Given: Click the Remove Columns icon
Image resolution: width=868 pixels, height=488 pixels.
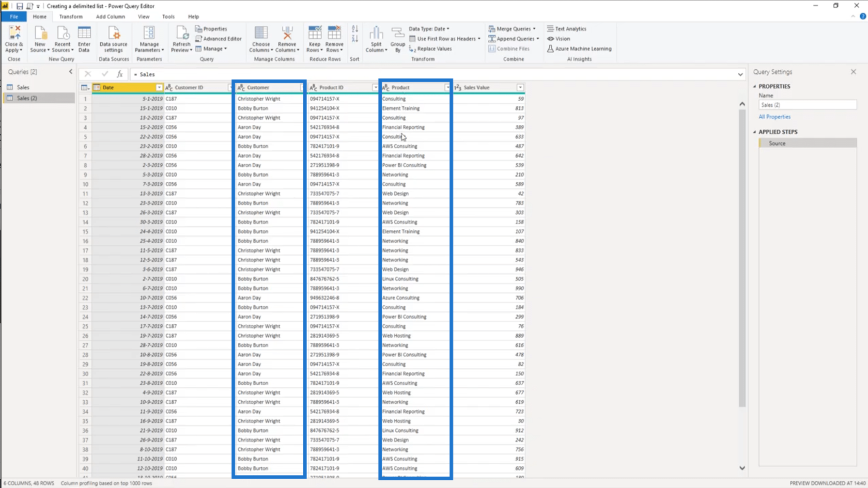Looking at the screenshot, I should pyautogui.click(x=287, y=33).
